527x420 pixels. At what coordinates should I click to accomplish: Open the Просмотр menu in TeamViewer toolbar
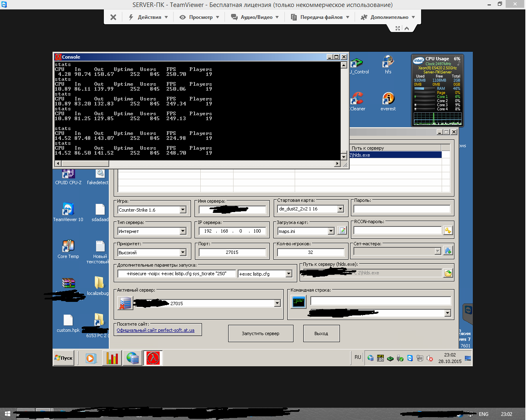[x=199, y=17]
